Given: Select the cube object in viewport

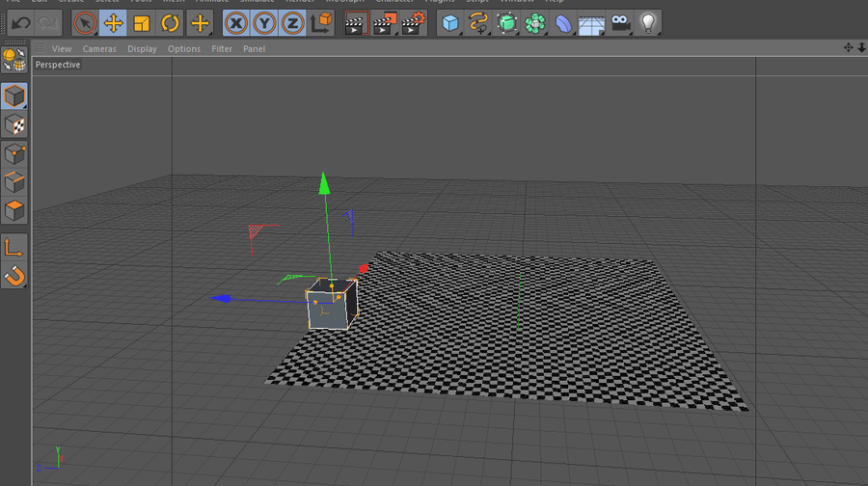Looking at the screenshot, I should coord(332,305).
